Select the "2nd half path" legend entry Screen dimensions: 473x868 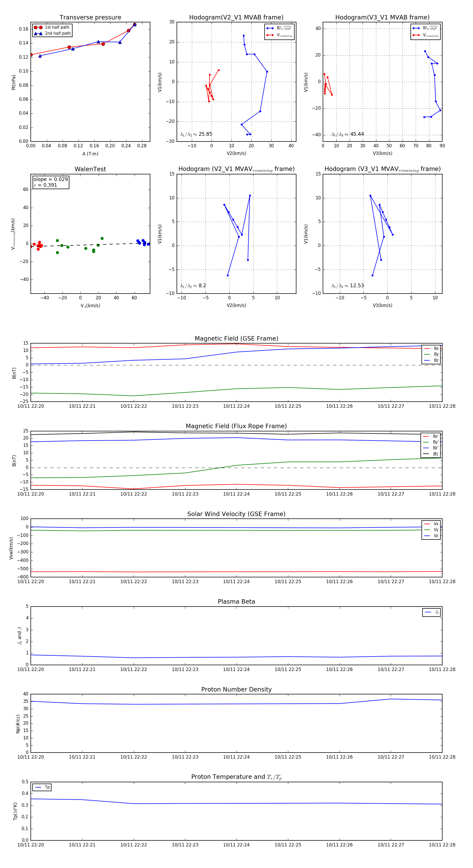pyautogui.click(x=53, y=33)
